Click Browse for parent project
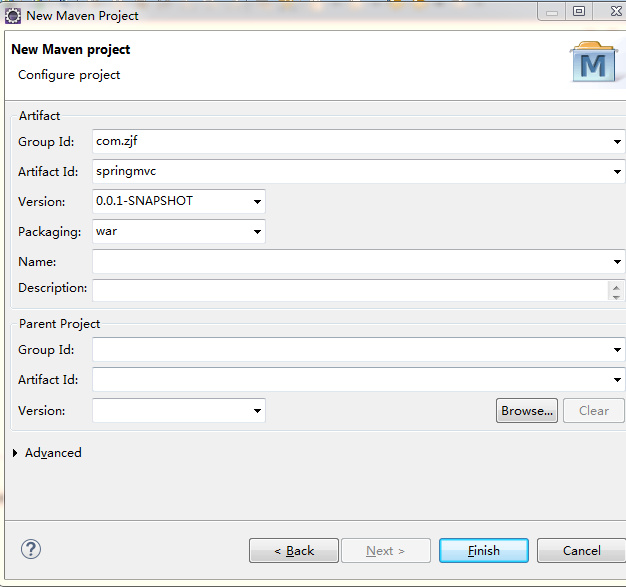Screen dimensions: 626x587 point(527,411)
